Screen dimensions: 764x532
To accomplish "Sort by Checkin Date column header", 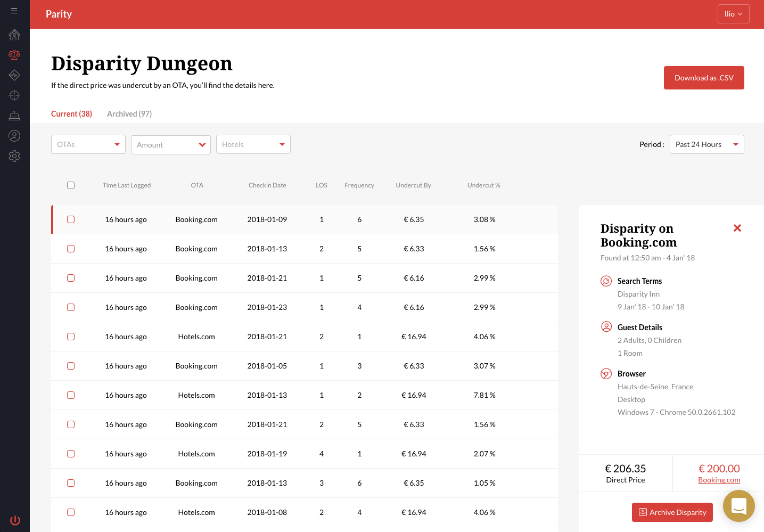I will [x=267, y=185].
